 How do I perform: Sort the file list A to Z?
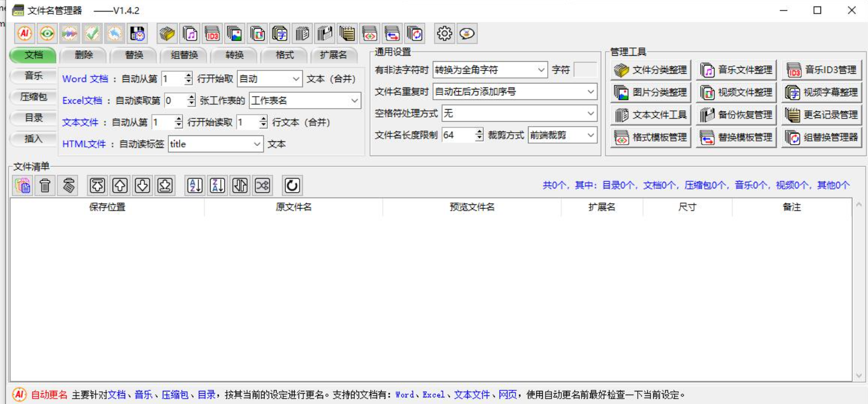pos(195,186)
